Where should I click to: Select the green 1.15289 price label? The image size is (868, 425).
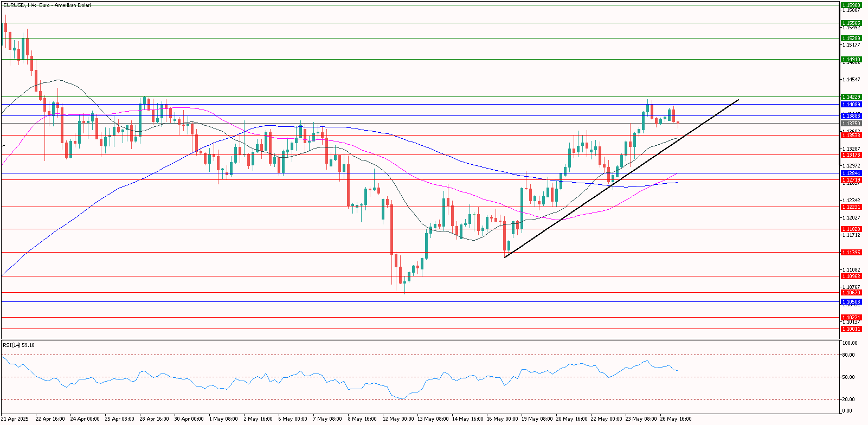click(851, 38)
